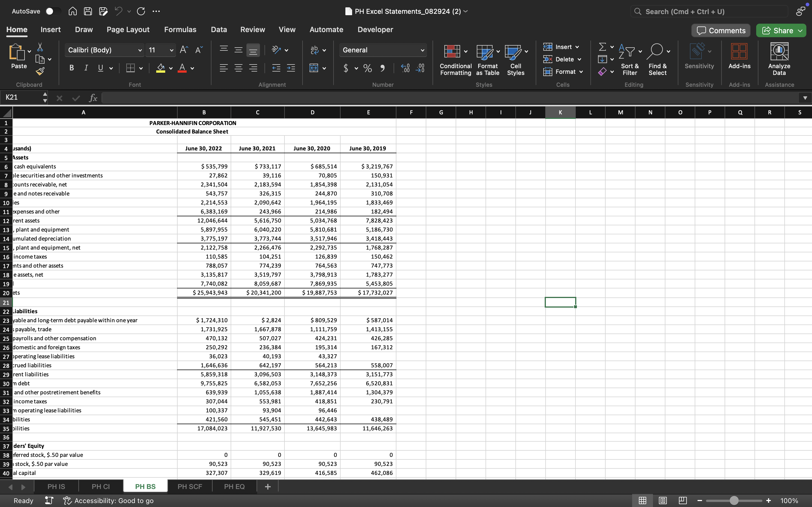Image resolution: width=812 pixels, height=507 pixels.
Task: Click the Format Painter brush icon
Action: point(40,71)
